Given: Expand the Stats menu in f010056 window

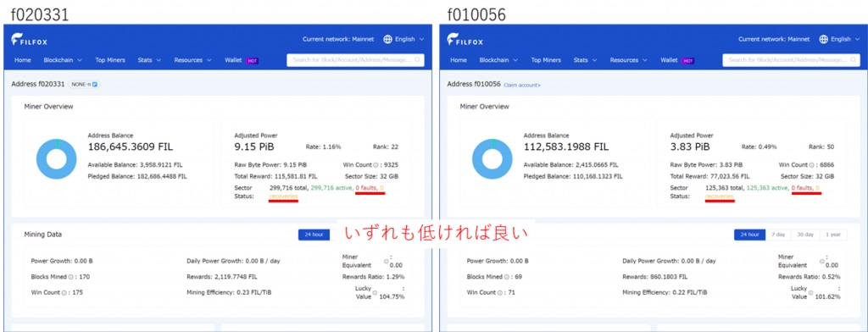Looking at the screenshot, I should pos(585,60).
